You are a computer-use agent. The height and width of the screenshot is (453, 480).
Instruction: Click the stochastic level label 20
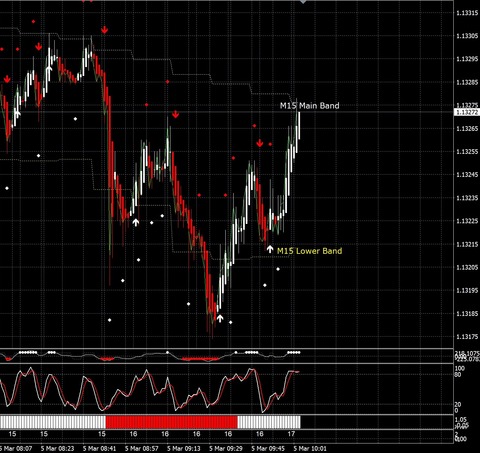(x=458, y=404)
